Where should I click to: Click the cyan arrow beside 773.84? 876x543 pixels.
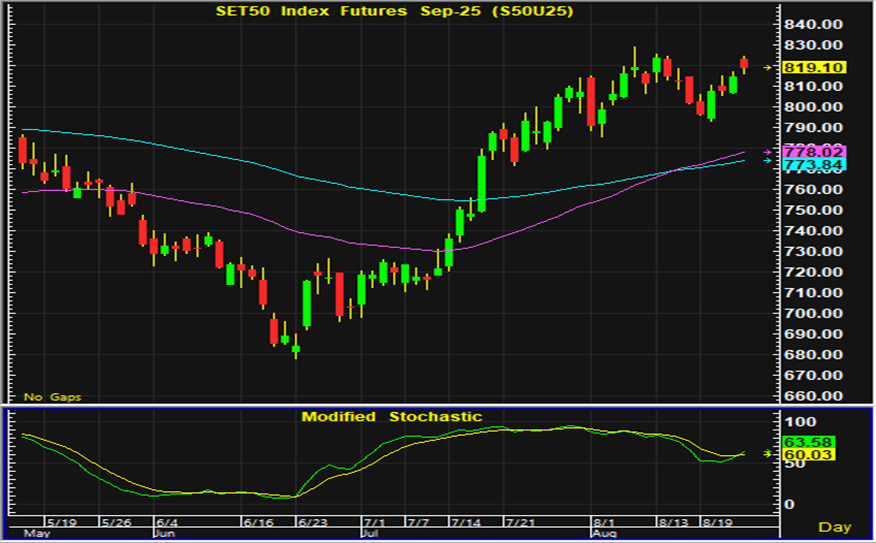click(x=768, y=161)
